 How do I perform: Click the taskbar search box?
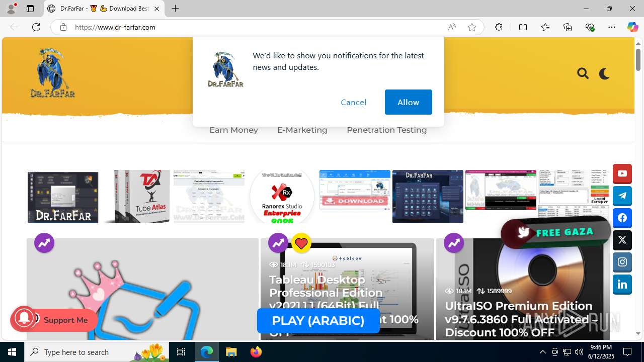(97, 352)
